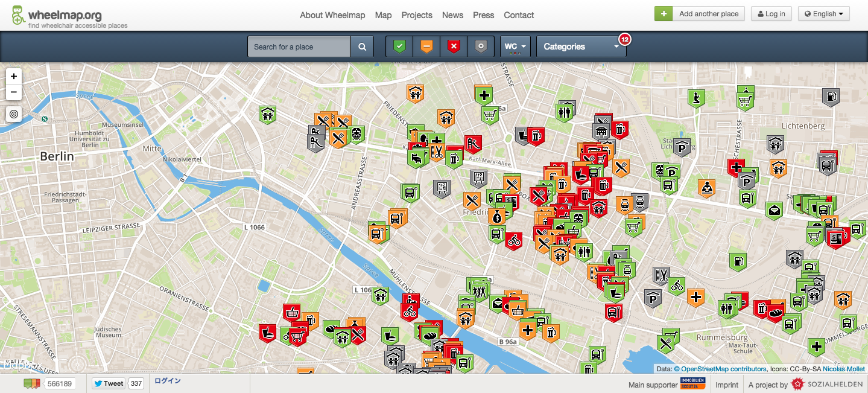
Task: Toggle the green fully accessible filter
Action: pyautogui.click(x=399, y=46)
